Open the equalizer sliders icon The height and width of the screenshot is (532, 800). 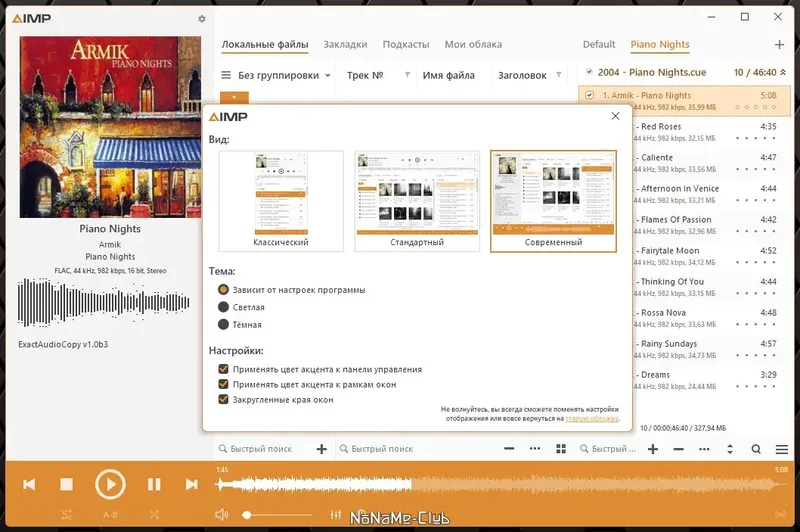(x=336, y=515)
